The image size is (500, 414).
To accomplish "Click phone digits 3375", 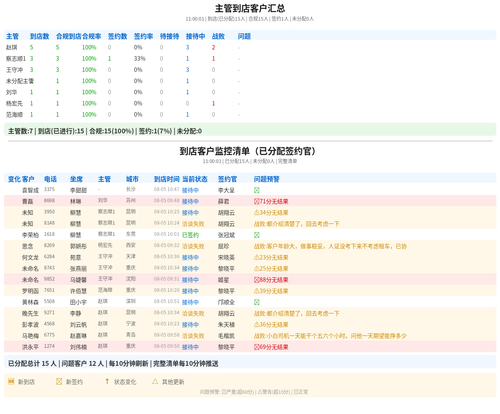I will click(x=49, y=189).
